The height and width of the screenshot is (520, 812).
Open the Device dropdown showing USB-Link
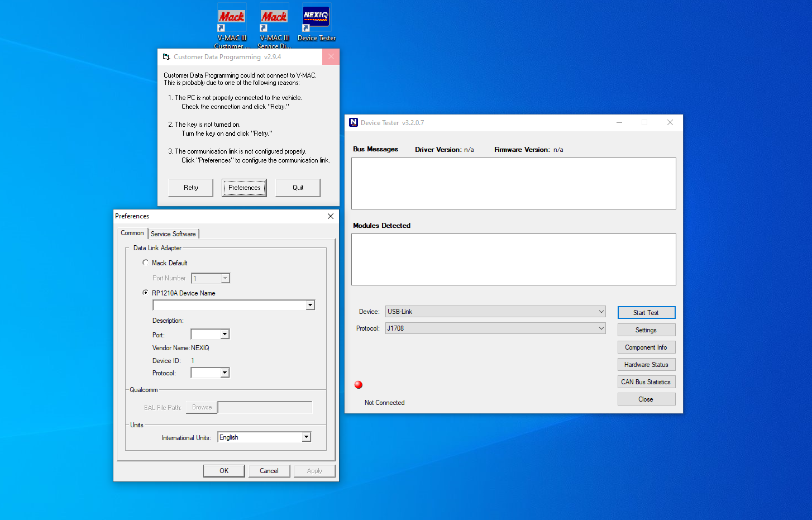(600, 311)
